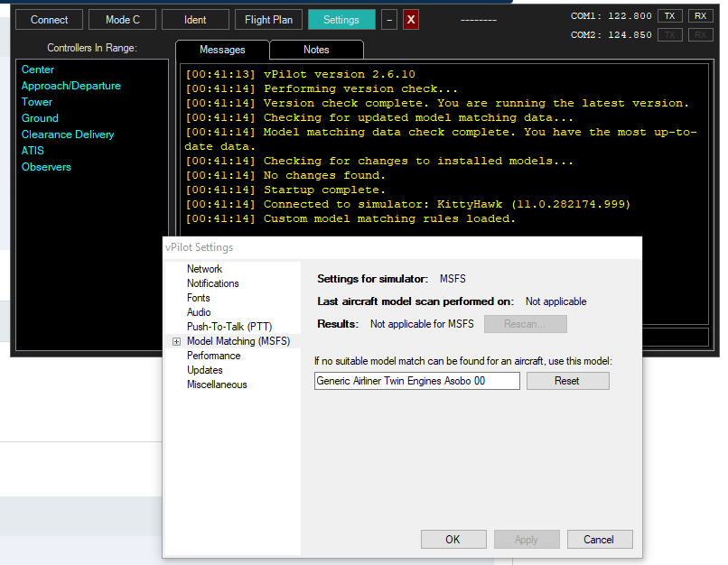Cancel the vPilot Settings dialog
Viewport: 728px width, 565px height.
point(598,540)
